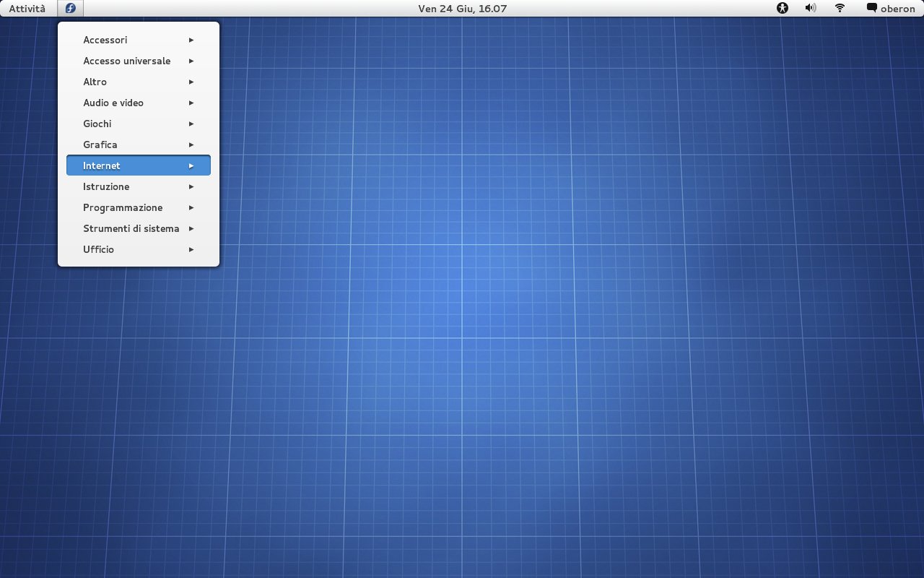924x578 pixels.
Task: Expand the arrow next to Altro
Action: (191, 82)
